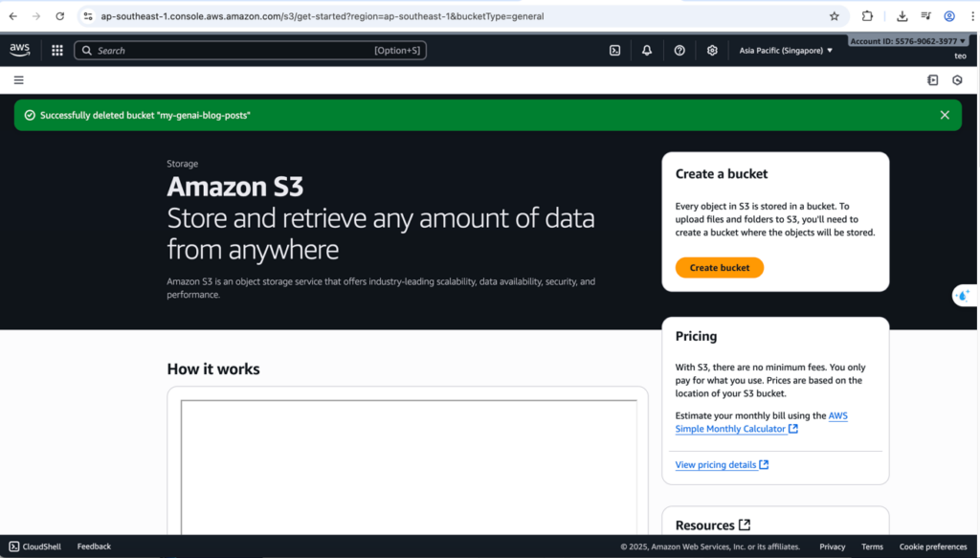Click the hexagon icon below the account bar
The height and width of the screenshot is (558, 980).
(957, 80)
